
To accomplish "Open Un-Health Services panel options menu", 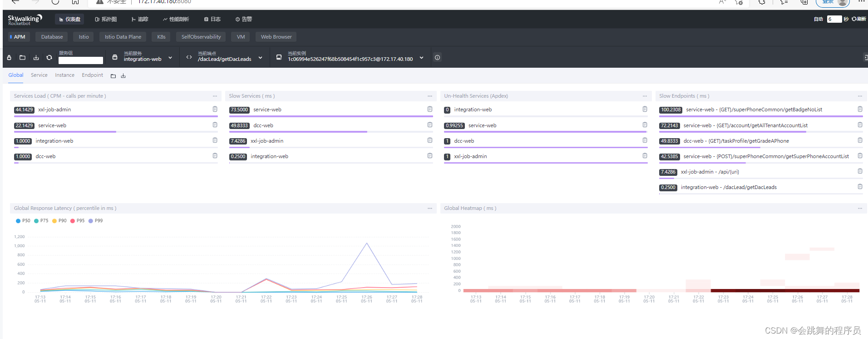I will tap(645, 96).
